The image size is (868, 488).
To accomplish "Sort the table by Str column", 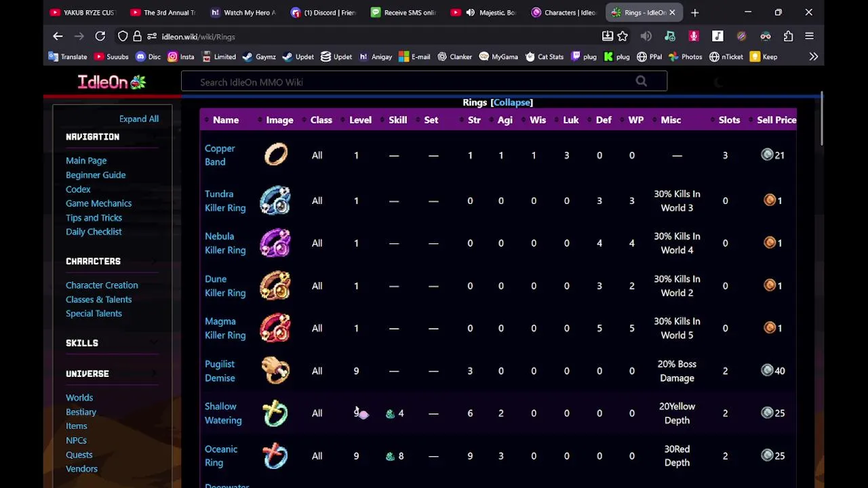I will coord(474,120).
